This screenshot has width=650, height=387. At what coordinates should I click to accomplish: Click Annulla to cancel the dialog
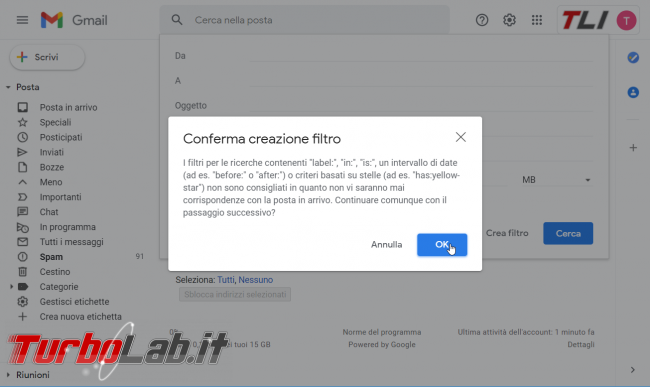[x=386, y=244]
